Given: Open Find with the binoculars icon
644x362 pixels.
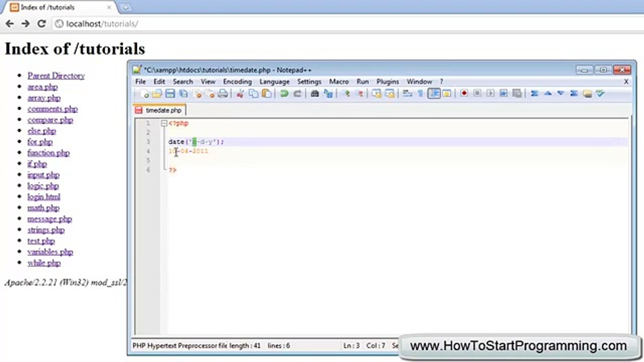Looking at the screenshot, I should [x=315, y=94].
